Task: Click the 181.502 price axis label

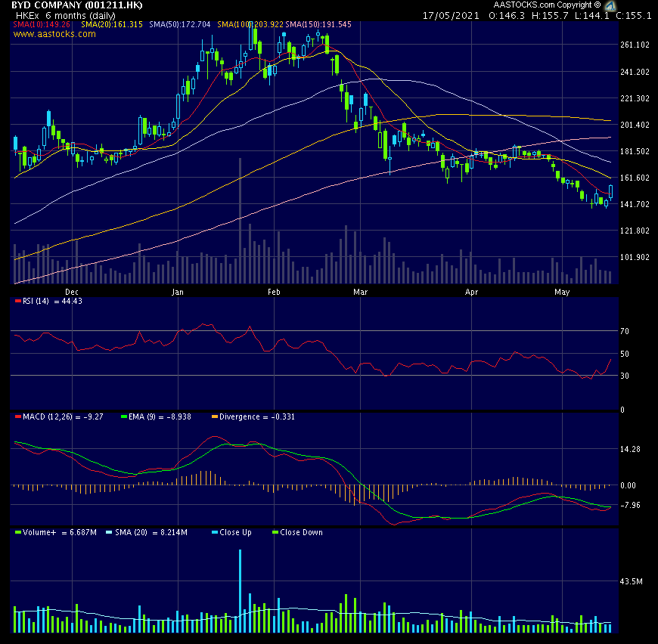Action: pyautogui.click(x=635, y=151)
